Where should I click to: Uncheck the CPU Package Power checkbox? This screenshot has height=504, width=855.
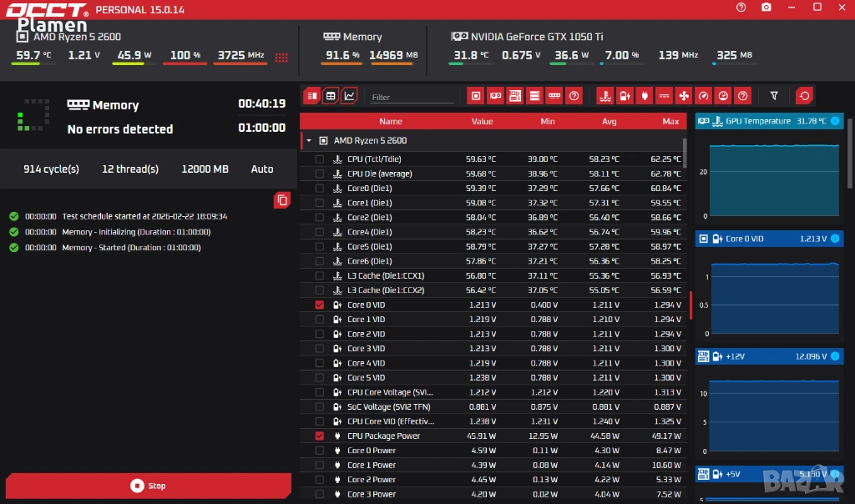319,436
